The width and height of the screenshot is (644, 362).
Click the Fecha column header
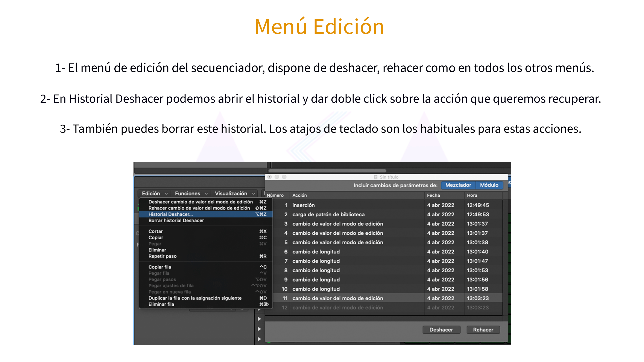tap(444, 195)
